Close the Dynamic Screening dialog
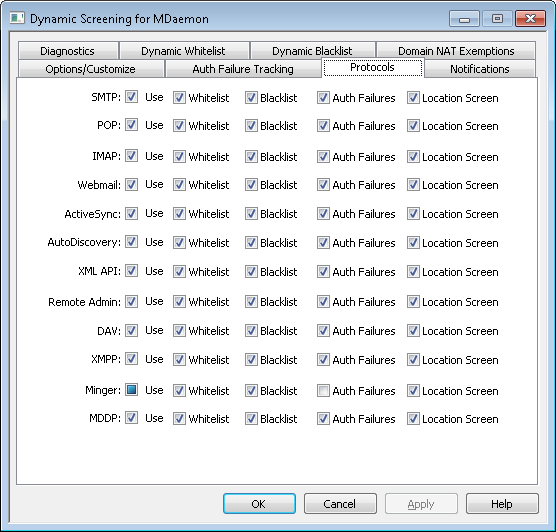Image resolution: width=556 pixels, height=532 pixels. [530, 18]
